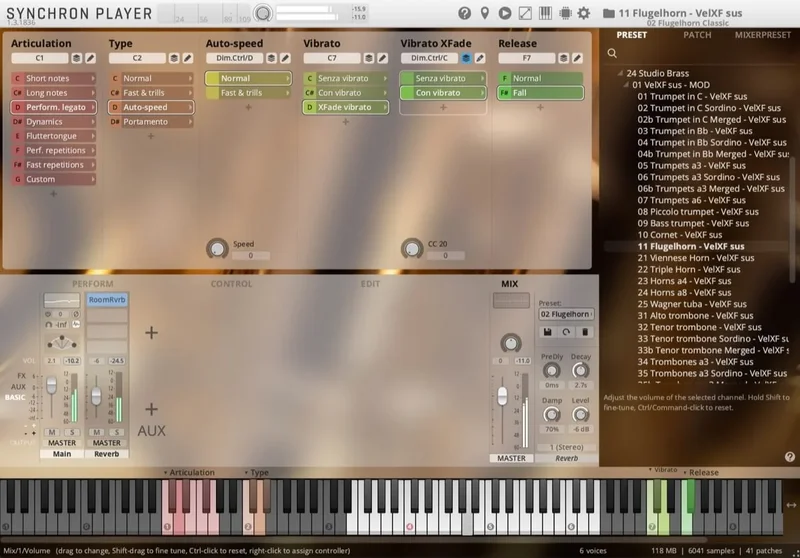Image resolution: width=800 pixels, height=558 pixels.
Task: Switch to the EDIT tab
Action: tap(370, 284)
